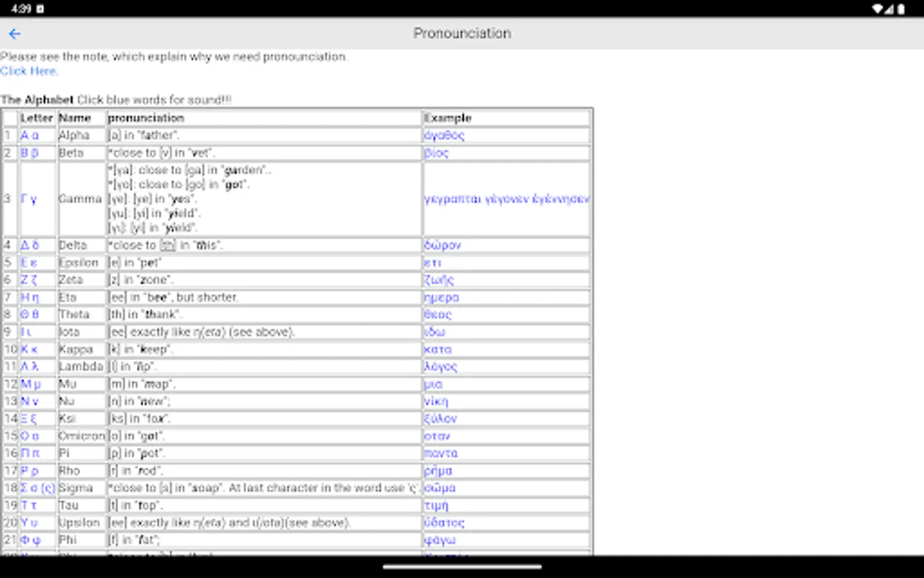Play example word 'ἀγαθος' in Alpha row
This screenshot has width=924, height=578.
point(444,136)
